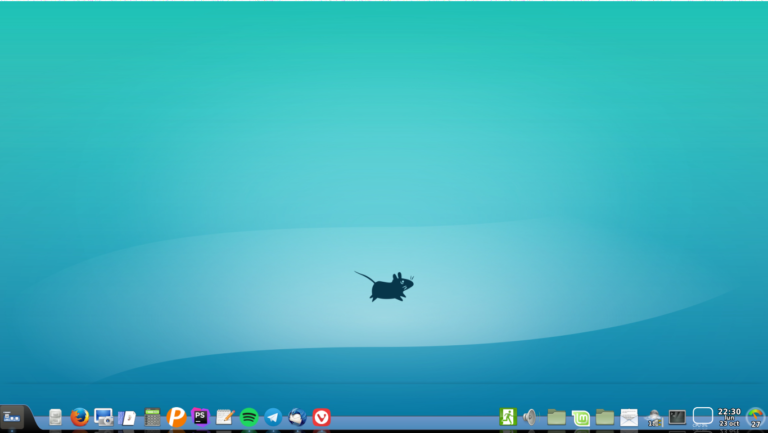Launch the orange P application icon

coord(176,417)
